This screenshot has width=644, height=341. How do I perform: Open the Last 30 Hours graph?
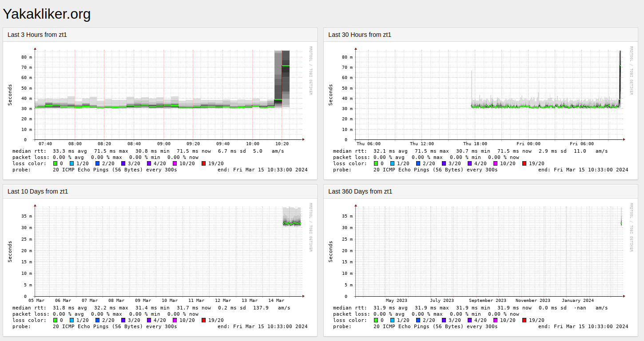(481, 110)
